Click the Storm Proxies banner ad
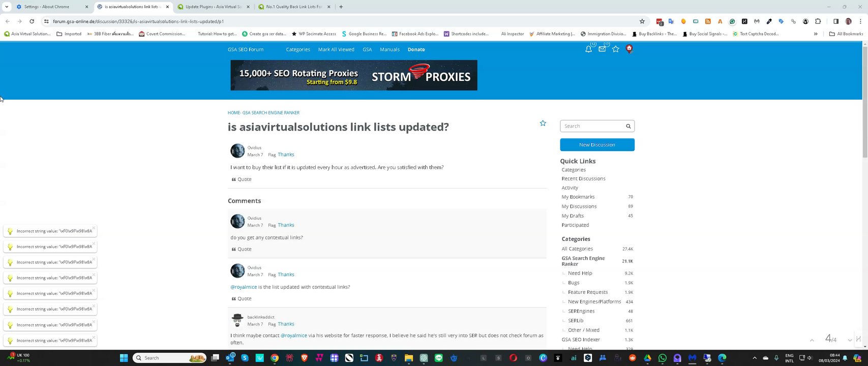The image size is (868, 366). point(354,75)
